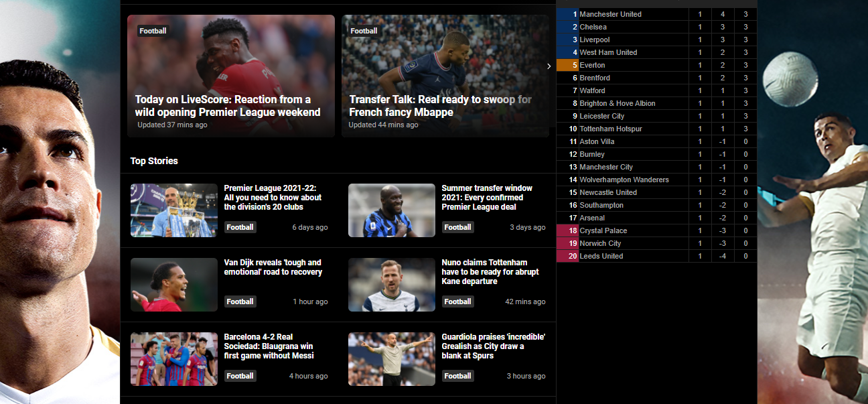
Task: Click Football tag under Nuno Tottenham story
Action: [x=457, y=301]
